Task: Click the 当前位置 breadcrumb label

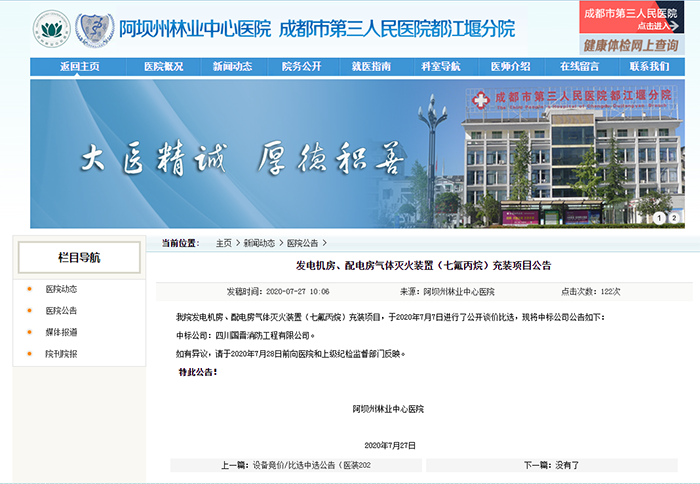Action: pyautogui.click(x=180, y=243)
